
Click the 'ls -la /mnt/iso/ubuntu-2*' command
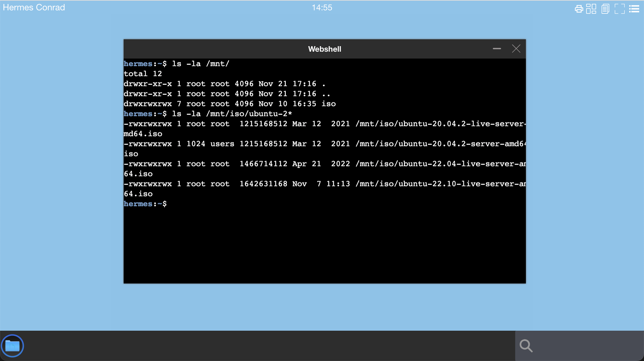click(232, 114)
